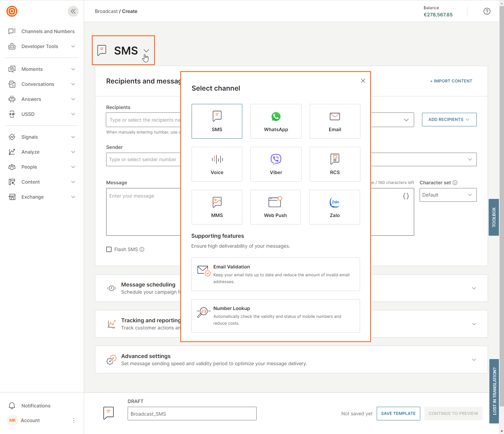The height and width of the screenshot is (434, 504).
Task: Insert placeholder using curly braces icon
Action: pyautogui.click(x=406, y=196)
